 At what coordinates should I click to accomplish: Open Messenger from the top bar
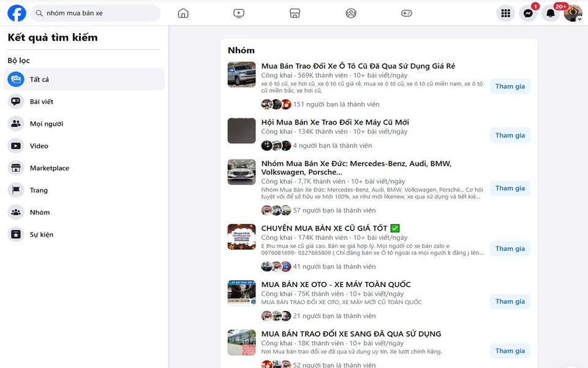pos(528,12)
